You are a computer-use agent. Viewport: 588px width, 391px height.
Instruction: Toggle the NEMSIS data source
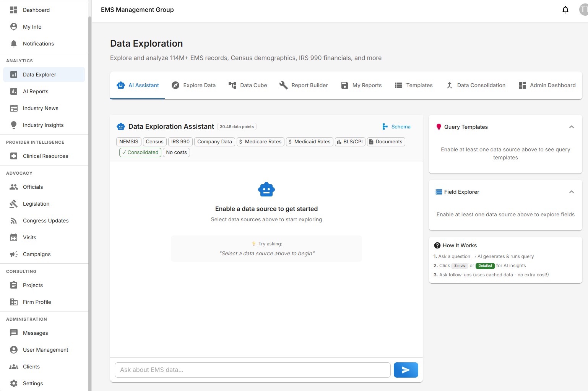click(129, 142)
